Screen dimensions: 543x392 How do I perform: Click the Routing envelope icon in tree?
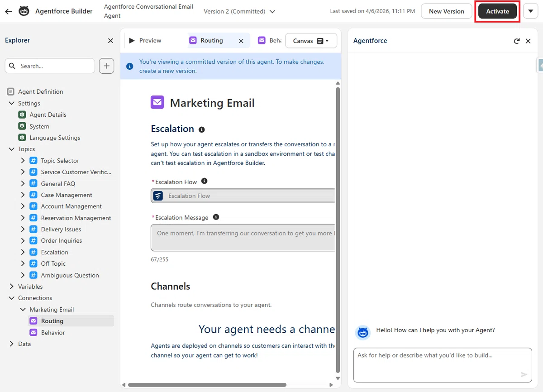[33, 321]
